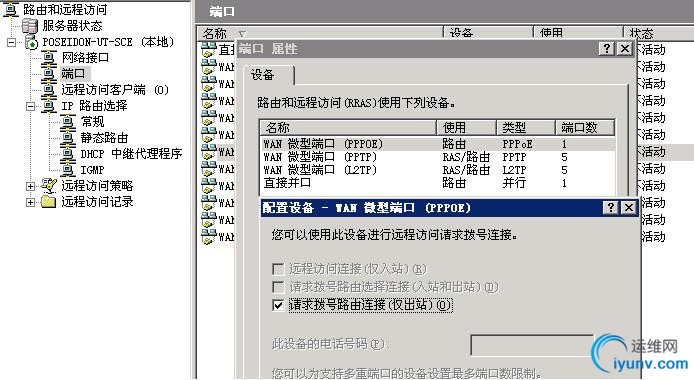Click the 名称 column header in devices table
Screen dimensions: 694x380
click(x=348, y=128)
